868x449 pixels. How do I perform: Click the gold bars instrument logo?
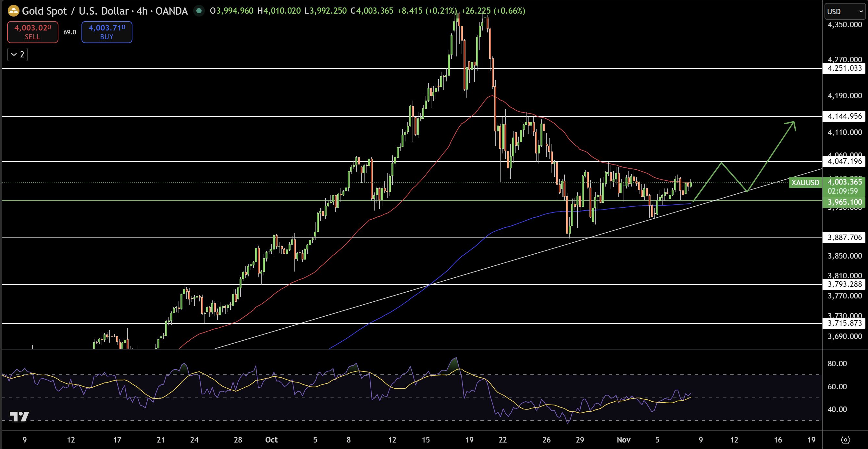(13, 11)
